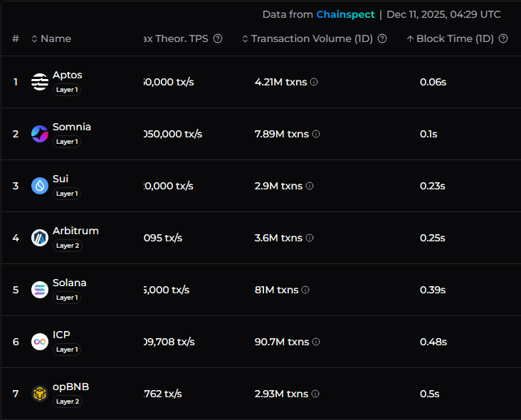
Task: Sort table by Name column
Action: (51, 38)
